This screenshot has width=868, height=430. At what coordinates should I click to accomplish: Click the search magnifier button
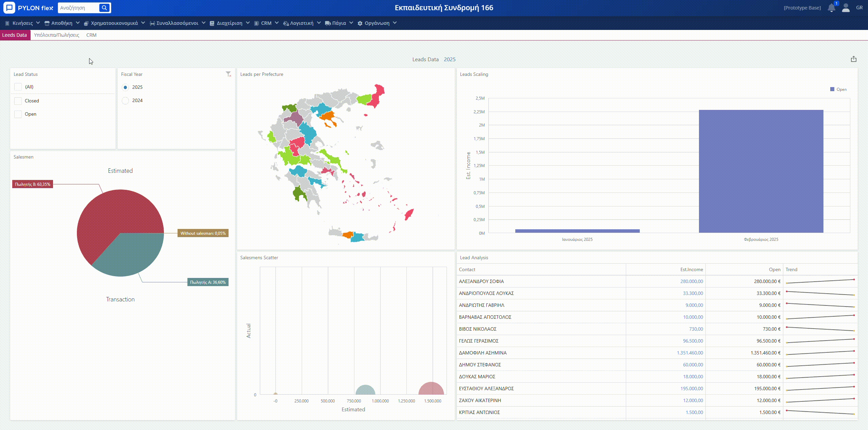pyautogui.click(x=104, y=7)
